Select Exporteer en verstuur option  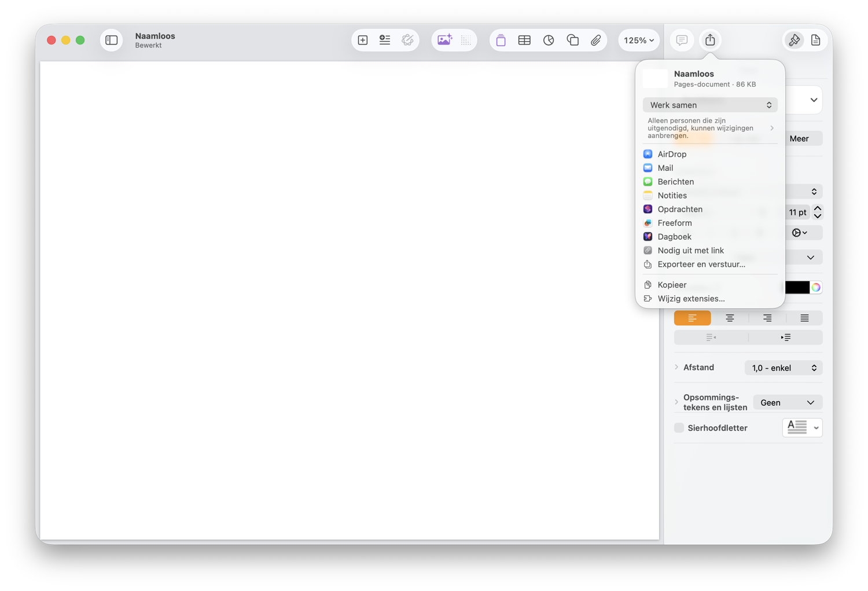(x=701, y=264)
